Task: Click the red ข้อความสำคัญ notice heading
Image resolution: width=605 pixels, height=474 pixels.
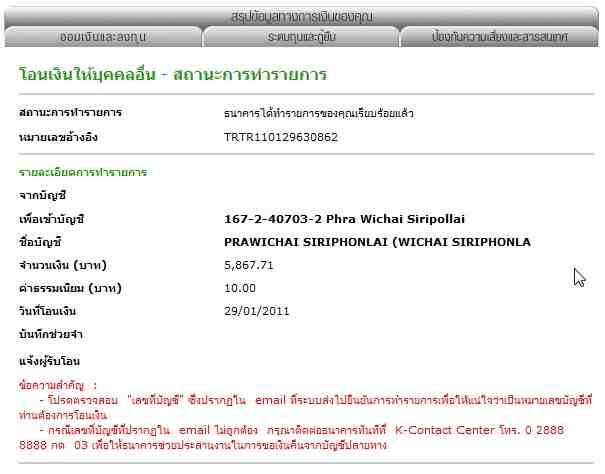Action: [58, 384]
